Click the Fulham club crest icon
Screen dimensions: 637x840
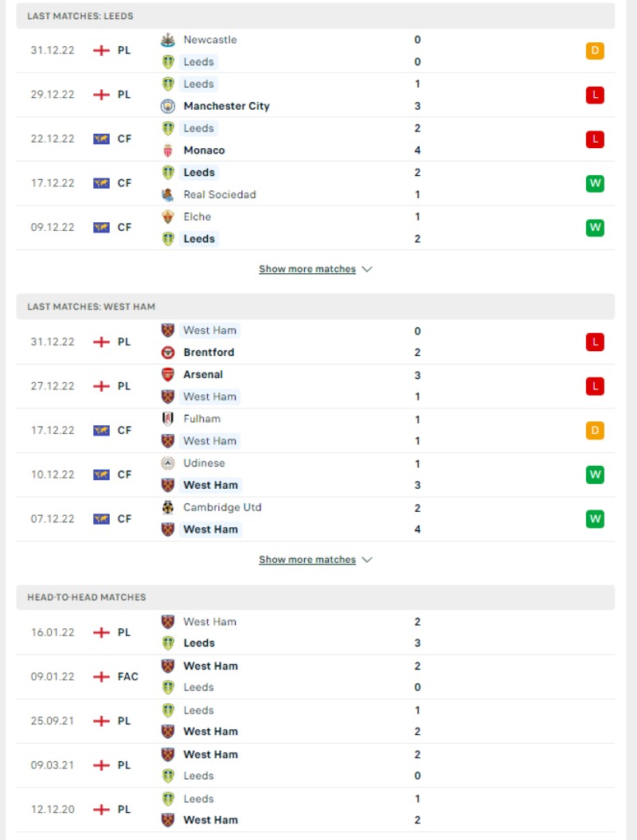(168, 418)
